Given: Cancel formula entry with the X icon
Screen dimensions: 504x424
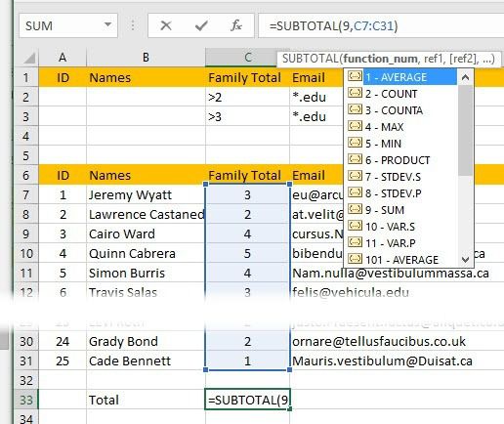Looking at the screenshot, I should point(166,25).
